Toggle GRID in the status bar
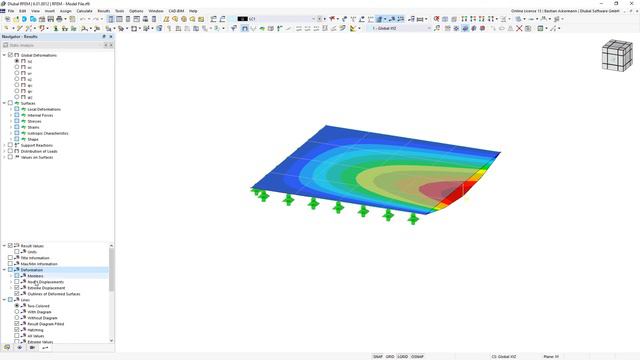640x360 pixels. [390, 356]
